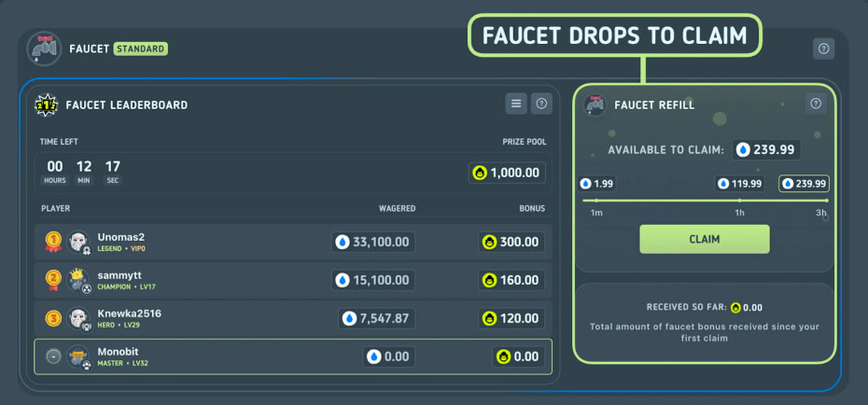868x405 pixels.
Task: Click the Faucet Refill faucet icon
Action: coord(595,105)
